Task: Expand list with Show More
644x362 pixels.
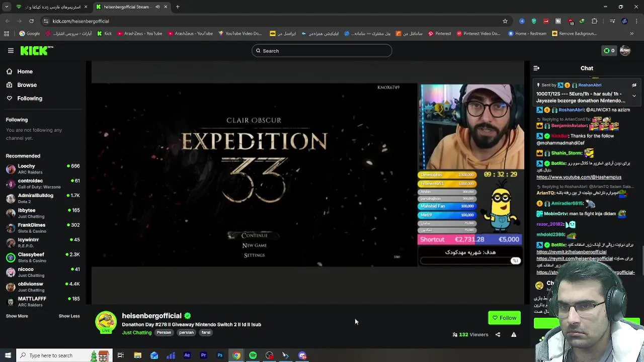Action: click(17, 316)
